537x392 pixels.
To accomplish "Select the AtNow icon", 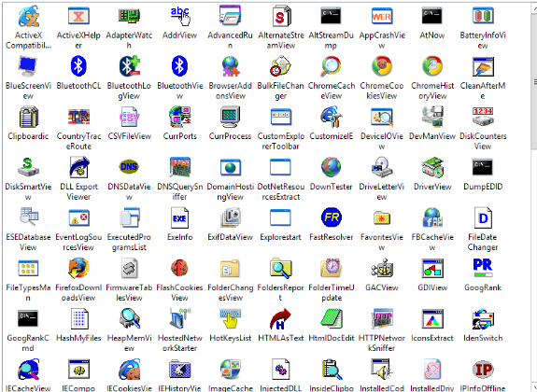I will [432, 16].
